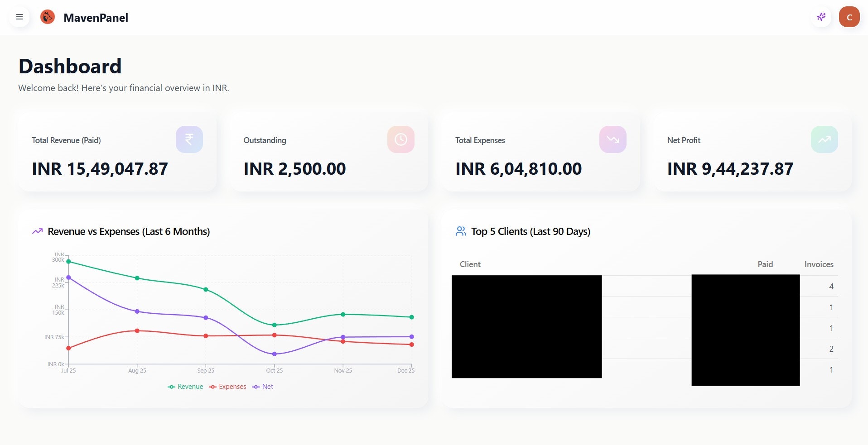Toggle the Revenue series in the legend

tap(185, 387)
